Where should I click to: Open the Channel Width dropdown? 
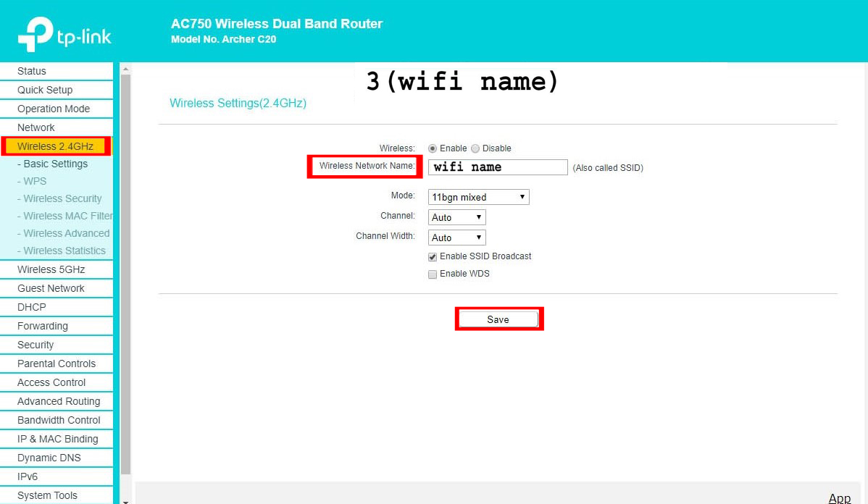(456, 238)
